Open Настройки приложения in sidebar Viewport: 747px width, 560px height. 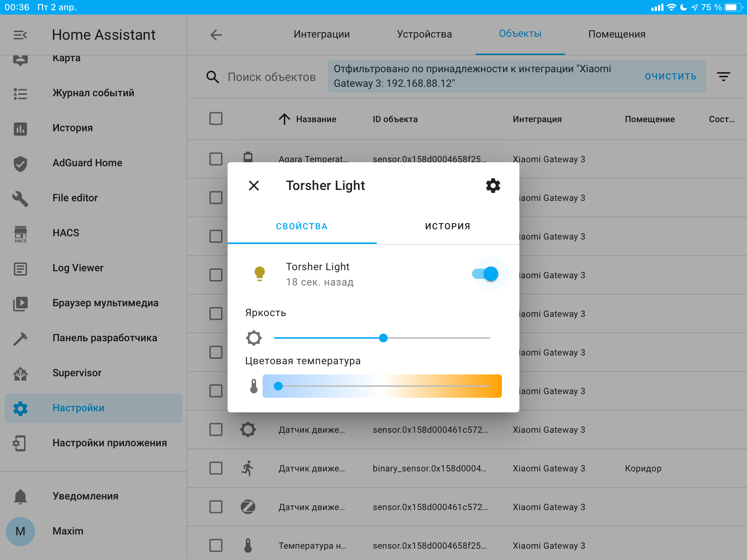point(93,443)
